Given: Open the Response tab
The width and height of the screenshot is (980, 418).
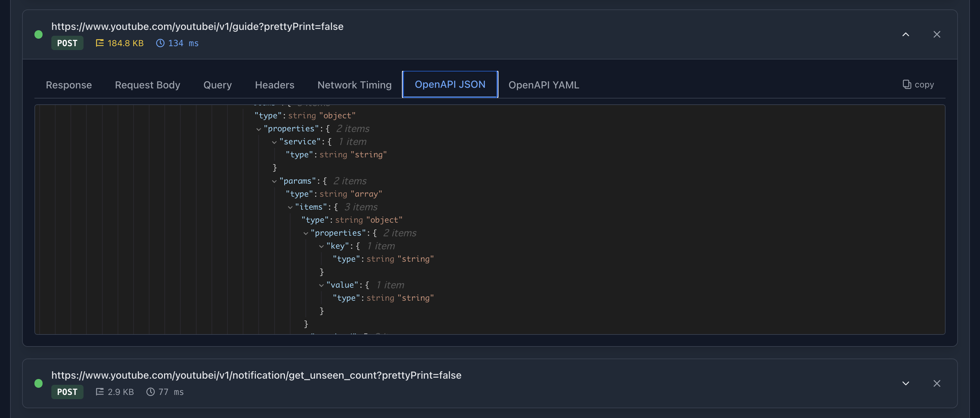Looking at the screenshot, I should (x=69, y=85).
